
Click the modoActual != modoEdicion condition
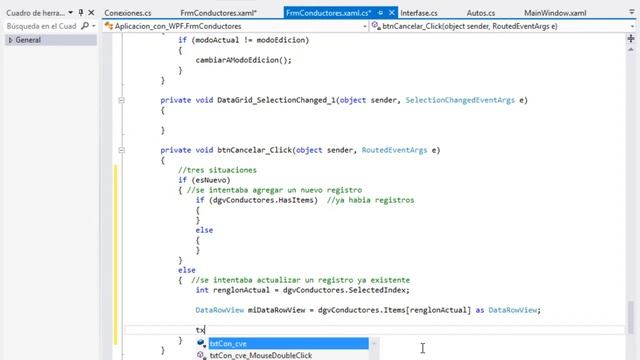[250, 40]
